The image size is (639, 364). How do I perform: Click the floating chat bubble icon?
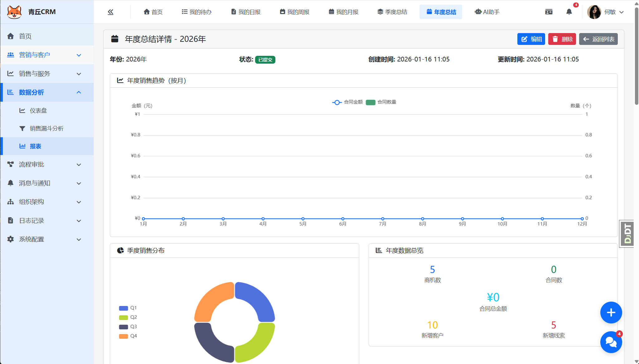click(x=611, y=342)
